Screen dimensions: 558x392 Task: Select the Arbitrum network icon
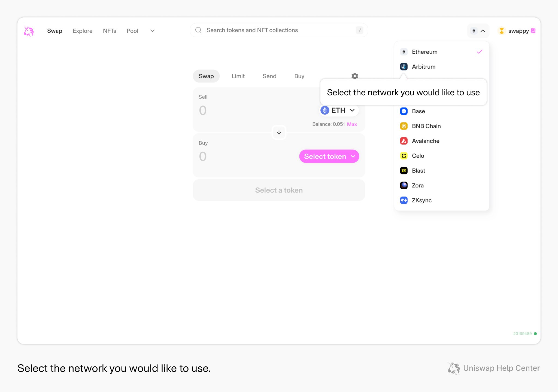pyautogui.click(x=404, y=67)
